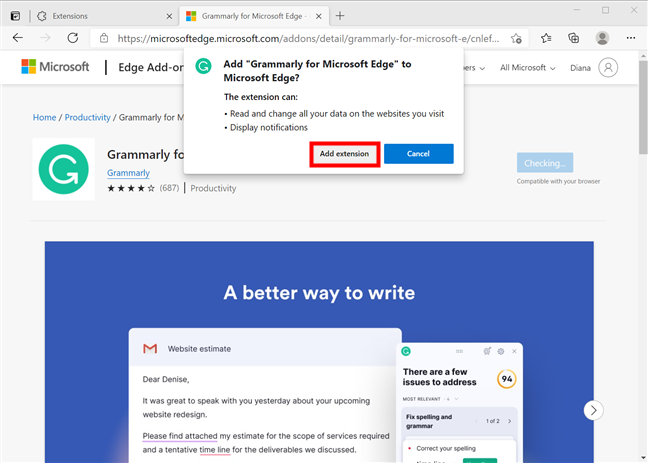The height and width of the screenshot is (463, 648).
Task: Click 'Compatible with your browser' text
Action: (558, 181)
